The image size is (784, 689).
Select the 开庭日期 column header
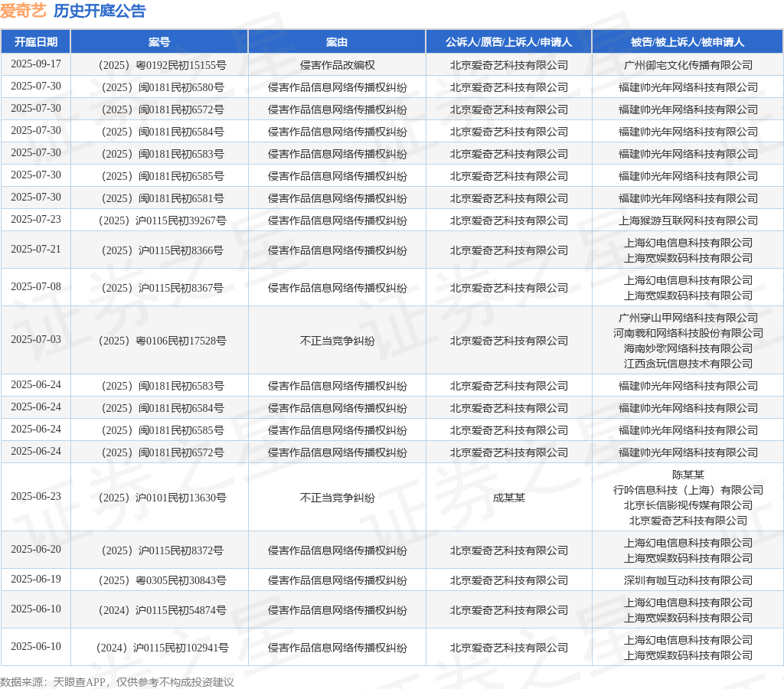(x=35, y=42)
